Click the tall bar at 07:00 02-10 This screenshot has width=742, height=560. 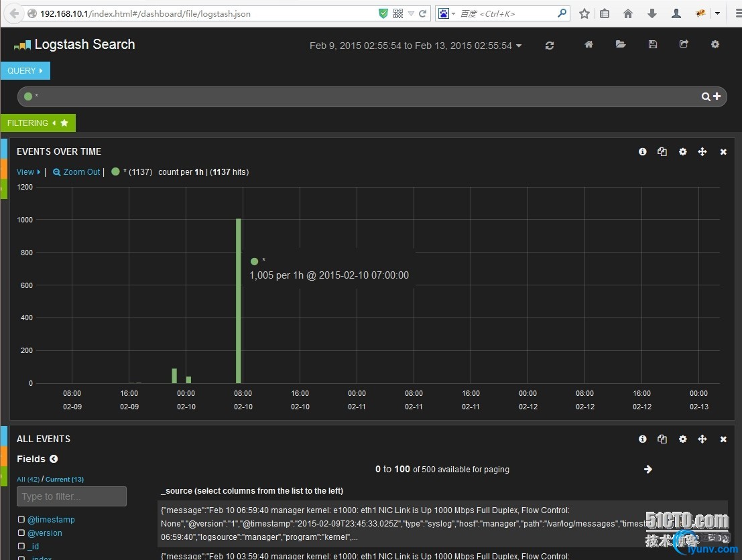pyautogui.click(x=239, y=301)
